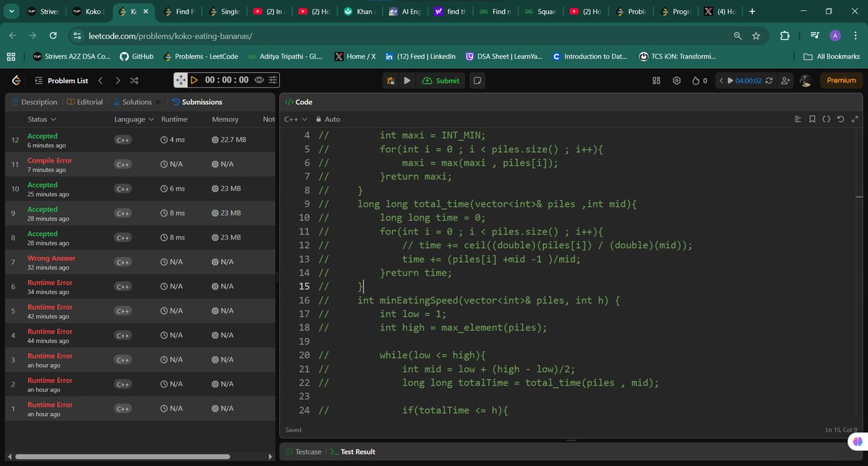Open the Test Result tab
The image size is (868, 466).
[x=352, y=452]
